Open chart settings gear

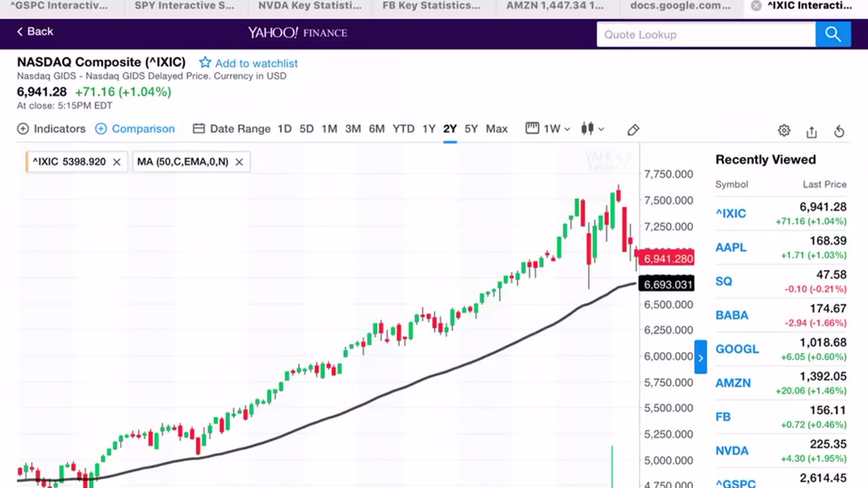pos(784,130)
